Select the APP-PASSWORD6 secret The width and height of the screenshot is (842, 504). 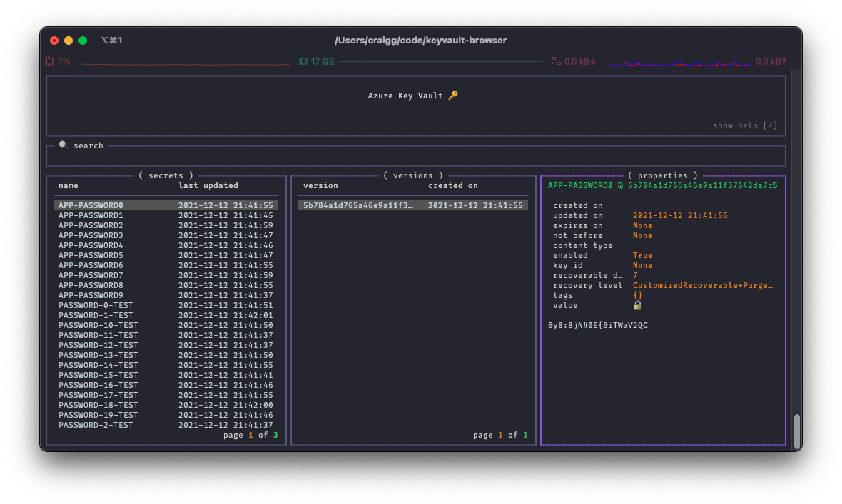tap(166, 265)
